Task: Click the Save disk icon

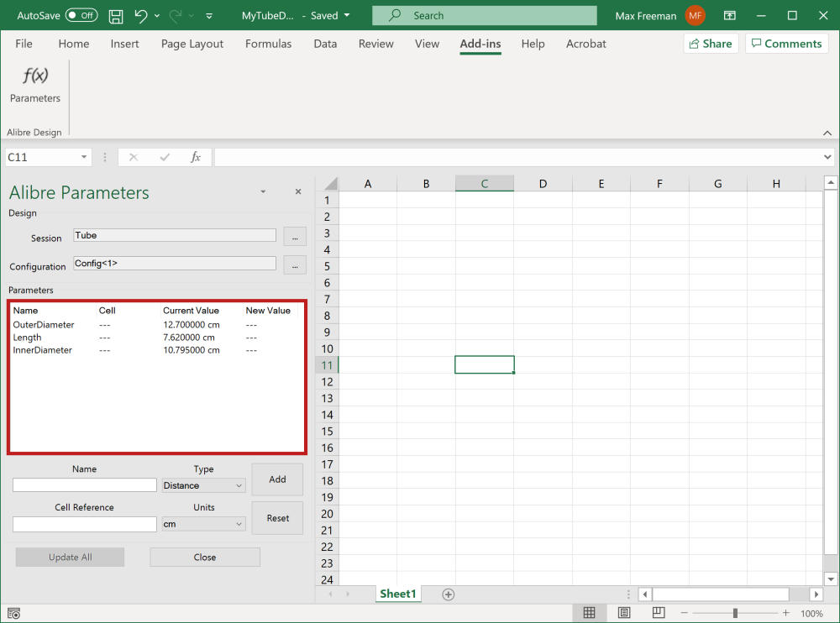Action: [x=116, y=16]
